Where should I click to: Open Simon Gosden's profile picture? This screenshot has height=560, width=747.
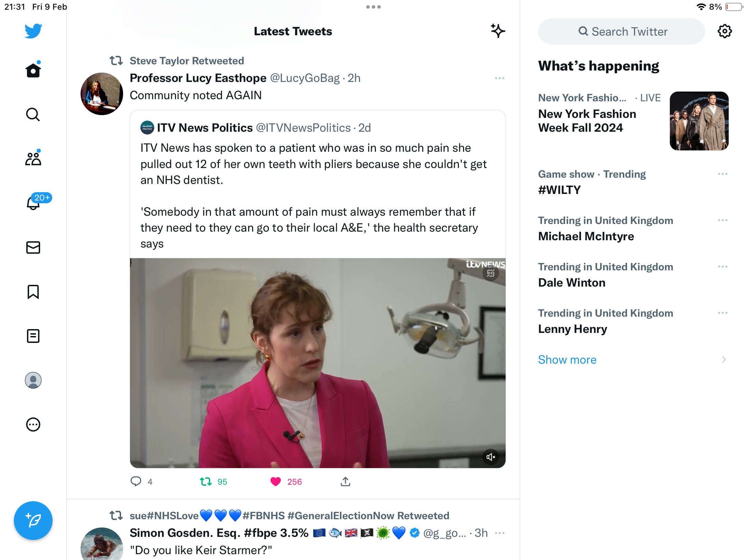point(102,544)
